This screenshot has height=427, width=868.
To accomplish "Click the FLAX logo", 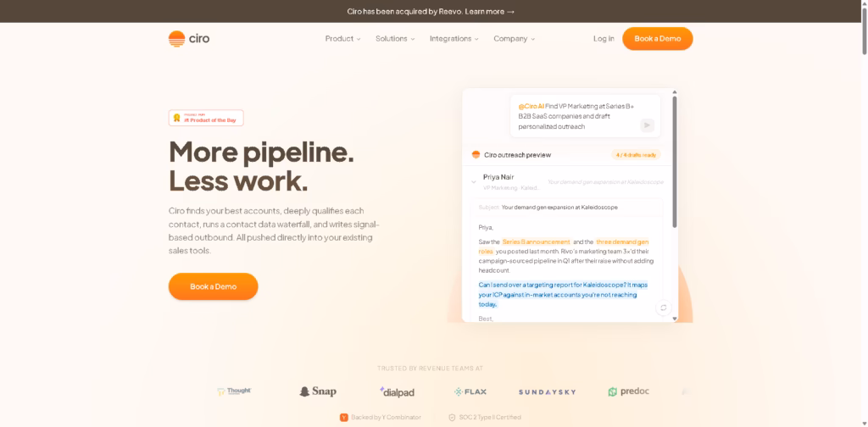I will click(470, 391).
